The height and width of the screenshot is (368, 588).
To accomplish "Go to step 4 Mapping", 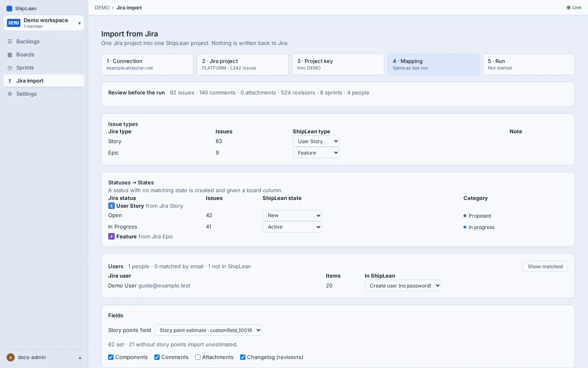I will coord(433,65).
